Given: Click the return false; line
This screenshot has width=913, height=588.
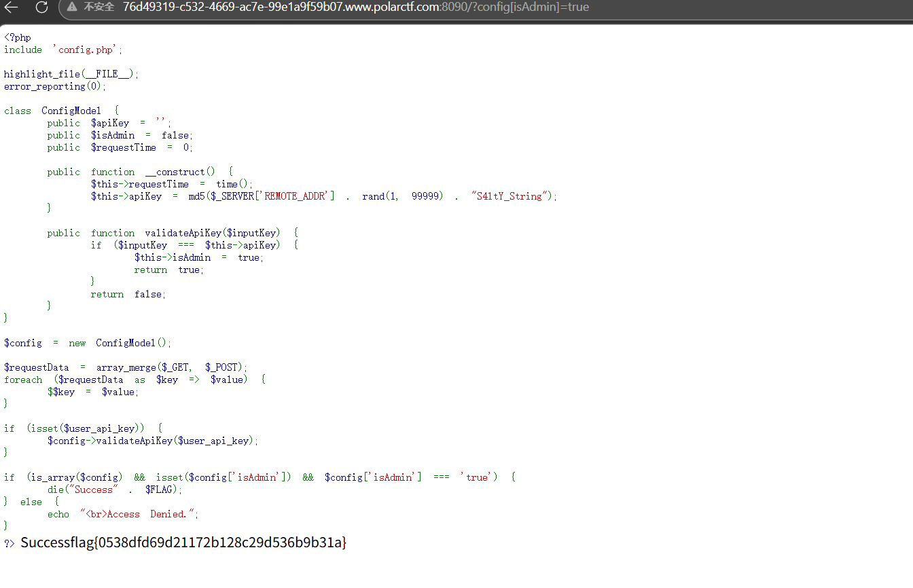Looking at the screenshot, I should pyautogui.click(x=128, y=294).
